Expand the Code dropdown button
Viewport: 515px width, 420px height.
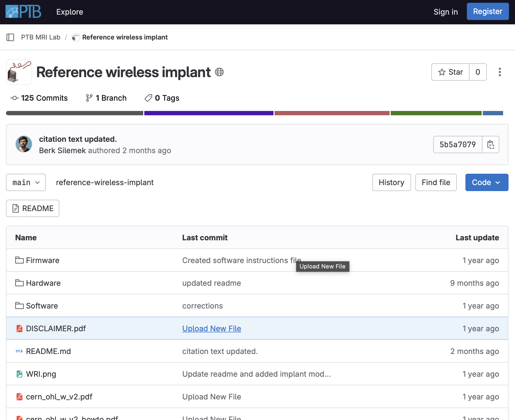(487, 182)
